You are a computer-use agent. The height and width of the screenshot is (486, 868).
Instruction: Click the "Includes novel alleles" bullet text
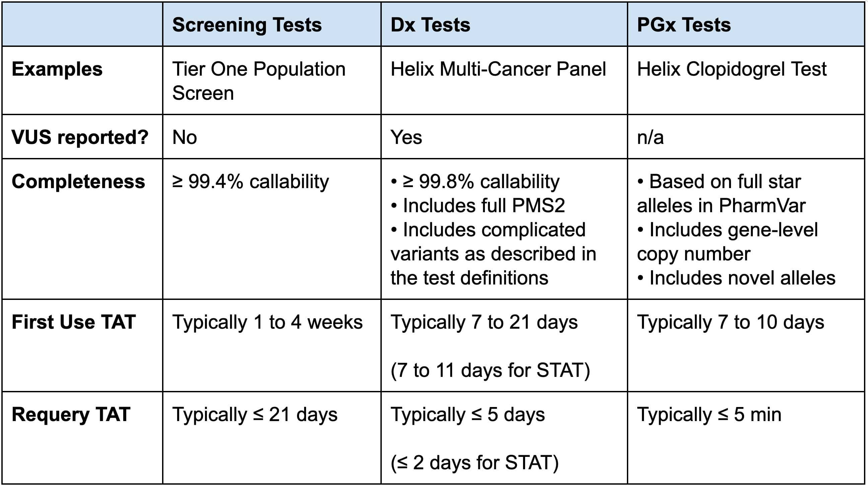pos(742,278)
